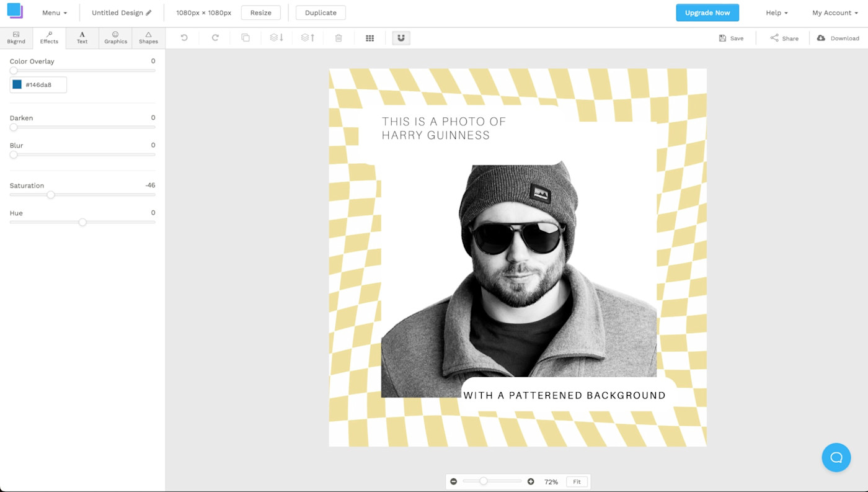Open the Text tab

(x=82, y=38)
